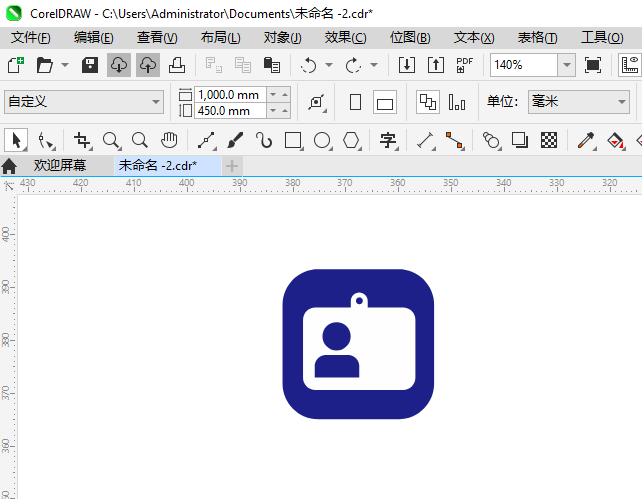Click the Redo arrow icon
Image resolution: width=642 pixels, height=499 pixels.
[353, 65]
